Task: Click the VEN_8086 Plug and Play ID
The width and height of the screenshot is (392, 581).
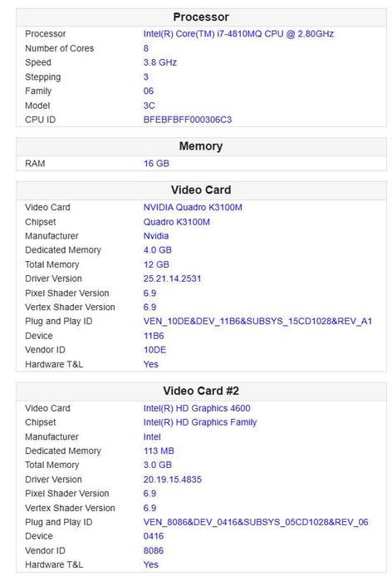Action: [256, 522]
